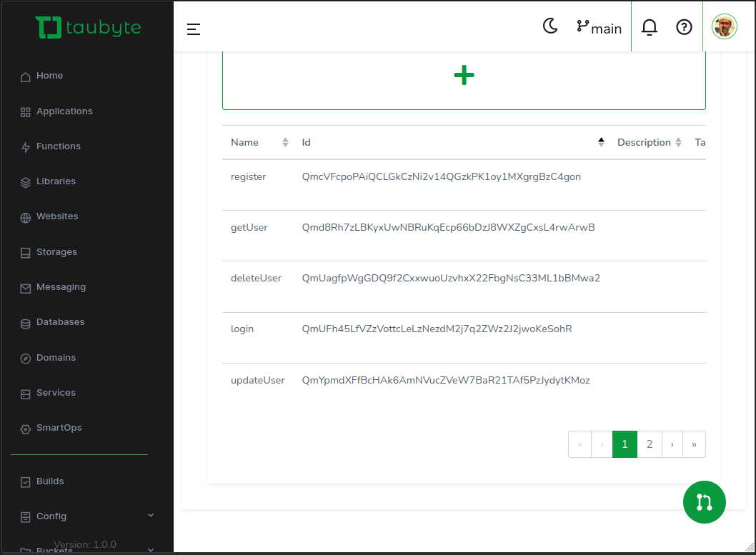
Task: Expand the Buckets section chevron
Action: coord(151,550)
